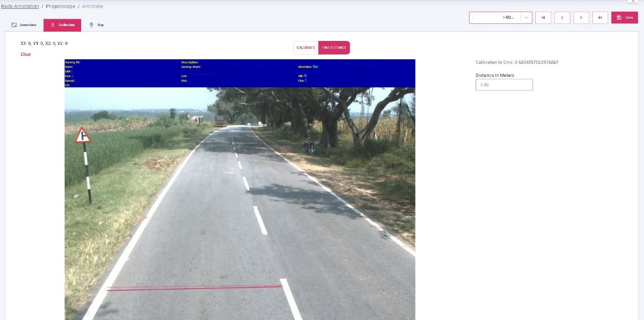Select the Find Distance mode
This screenshot has height=320, width=644.
(334, 48)
